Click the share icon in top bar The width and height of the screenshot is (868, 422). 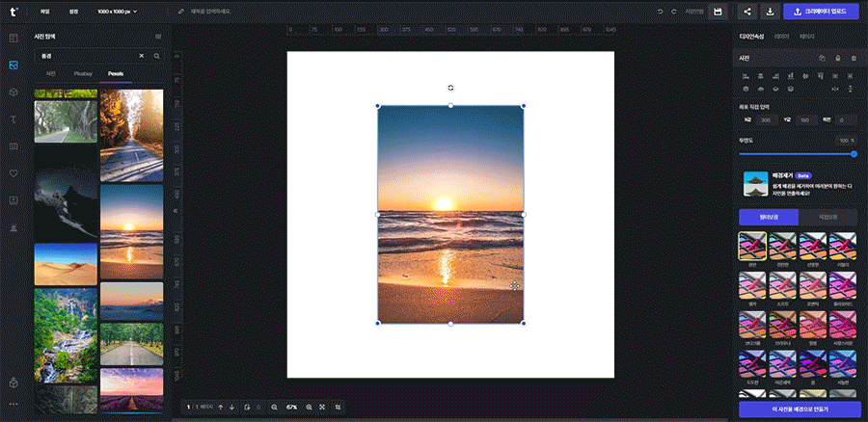click(747, 12)
